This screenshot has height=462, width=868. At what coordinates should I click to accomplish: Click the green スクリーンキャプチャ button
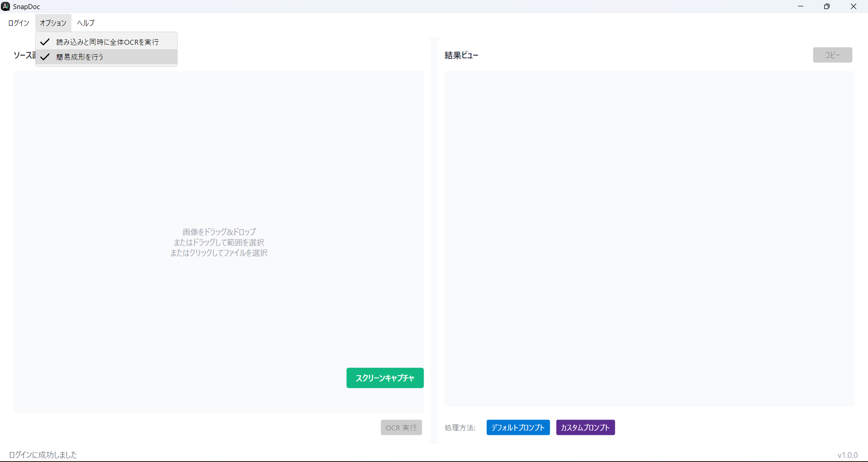point(385,378)
